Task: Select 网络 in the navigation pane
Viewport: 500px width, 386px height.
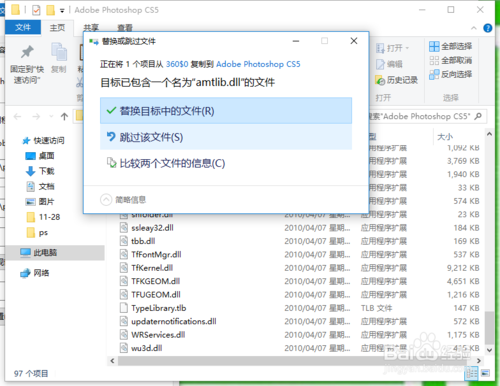Action: pos(35,273)
